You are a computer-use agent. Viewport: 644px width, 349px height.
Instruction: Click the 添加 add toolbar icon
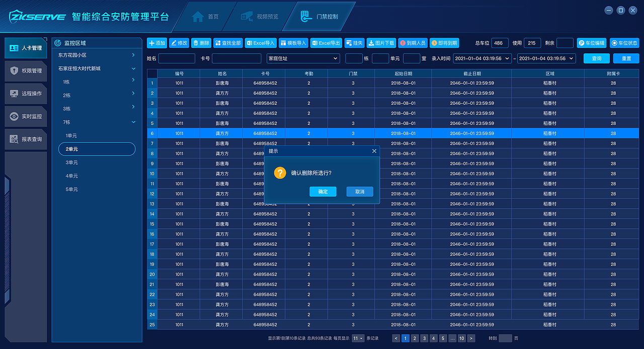click(x=156, y=43)
